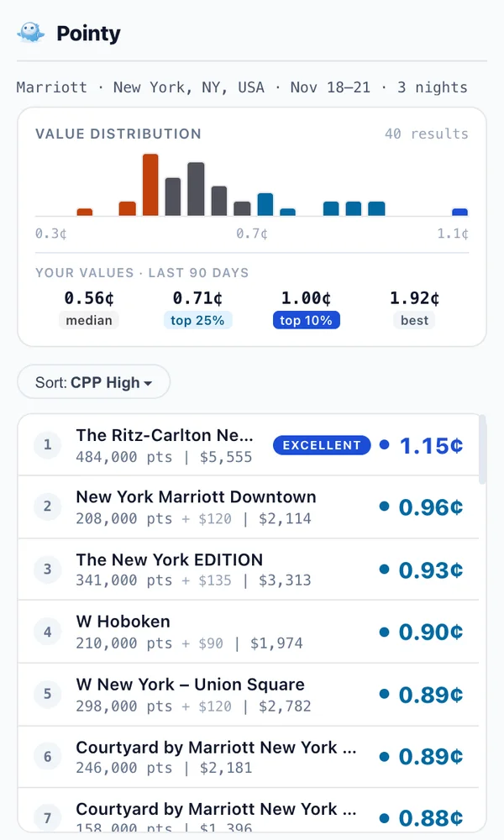Click the 1.1¢ axis label

(x=453, y=234)
